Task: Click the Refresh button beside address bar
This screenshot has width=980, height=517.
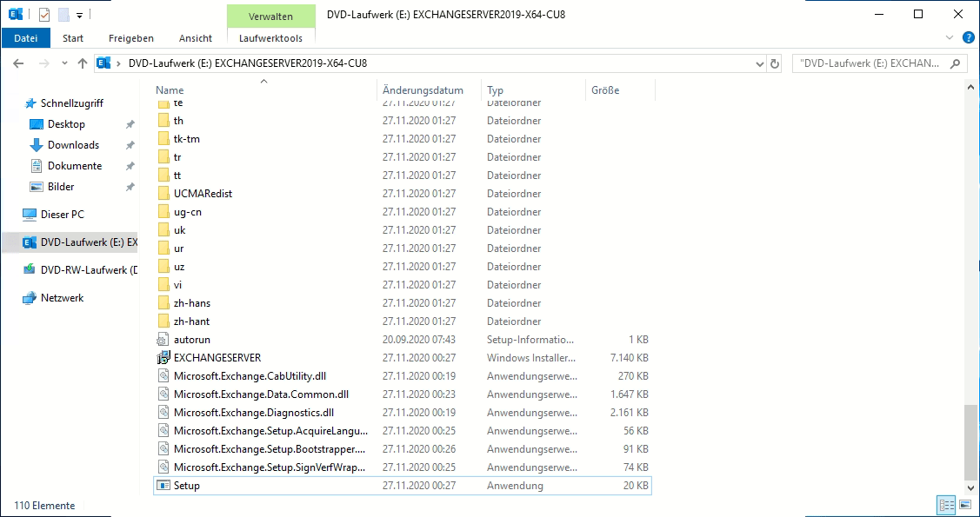Action: point(775,63)
